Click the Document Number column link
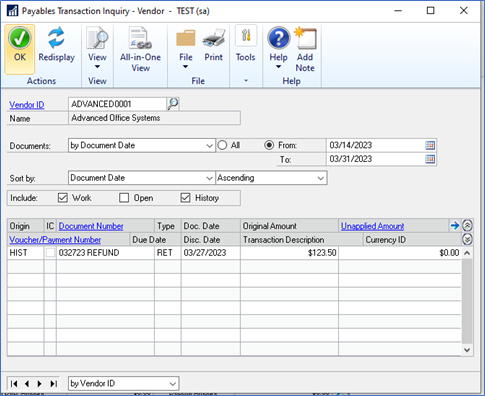This screenshot has width=485, height=396. point(91,226)
